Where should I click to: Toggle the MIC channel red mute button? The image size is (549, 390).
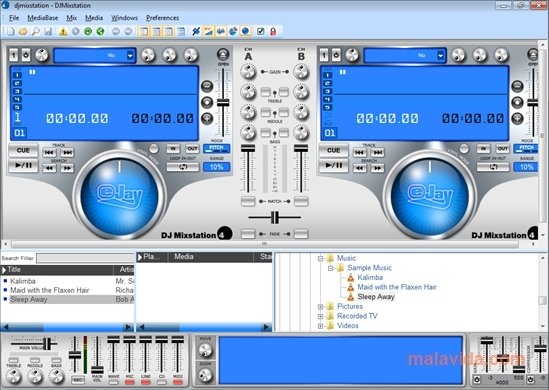click(130, 382)
